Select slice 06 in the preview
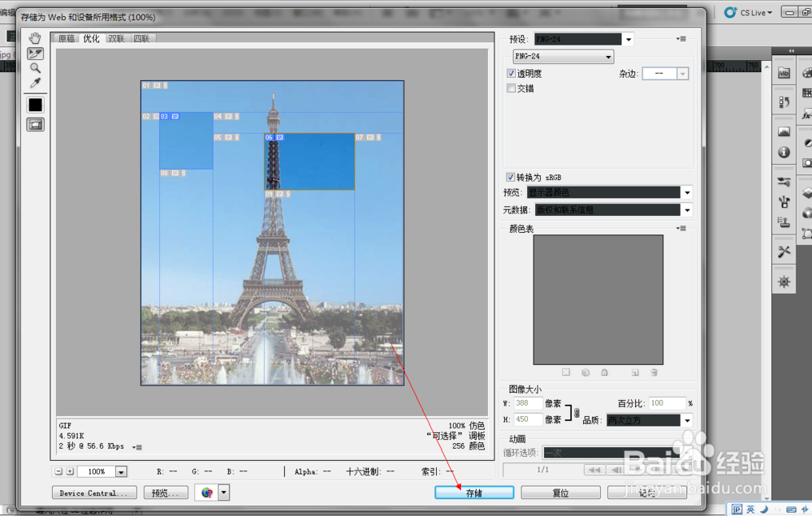The image size is (812, 516). 309,161
